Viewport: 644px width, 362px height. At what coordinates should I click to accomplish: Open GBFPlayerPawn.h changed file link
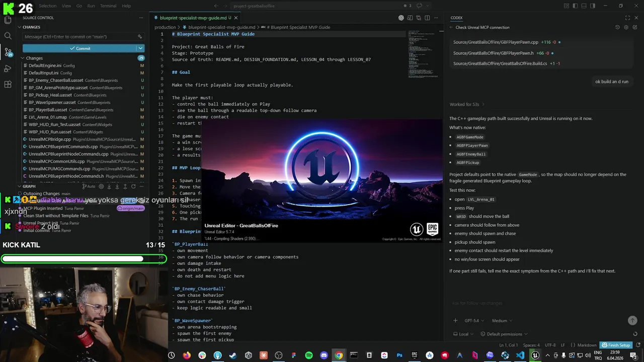tap(493, 53)
